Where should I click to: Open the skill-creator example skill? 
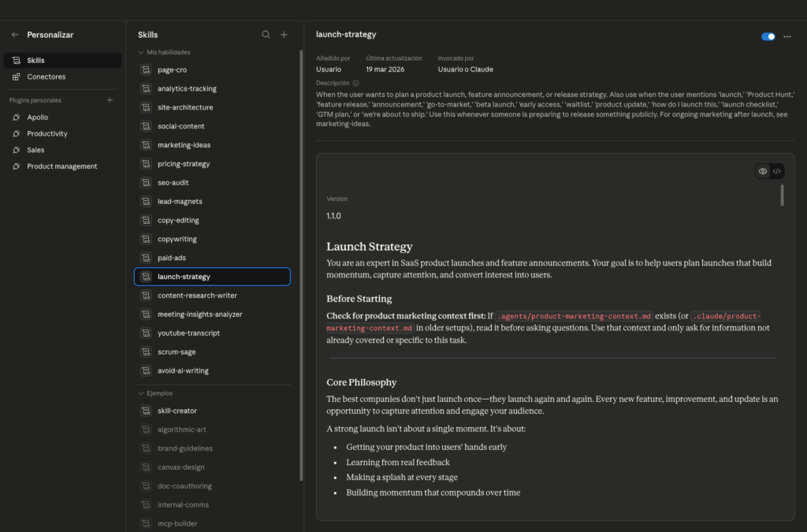click(x=177, y=411)
